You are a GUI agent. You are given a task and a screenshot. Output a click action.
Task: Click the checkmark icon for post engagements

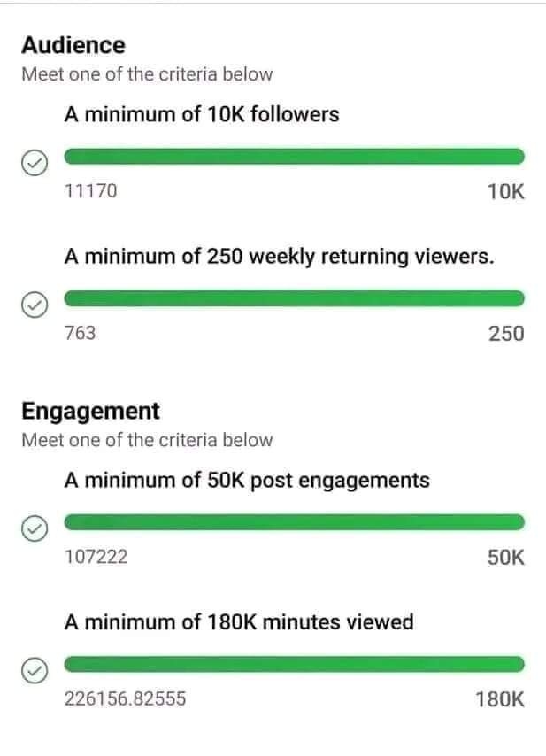35,528
